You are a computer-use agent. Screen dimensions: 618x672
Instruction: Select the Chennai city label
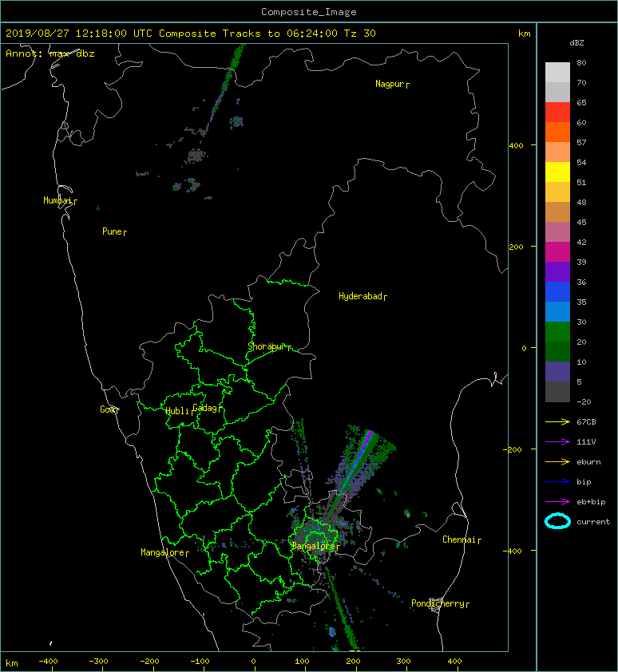462,540
